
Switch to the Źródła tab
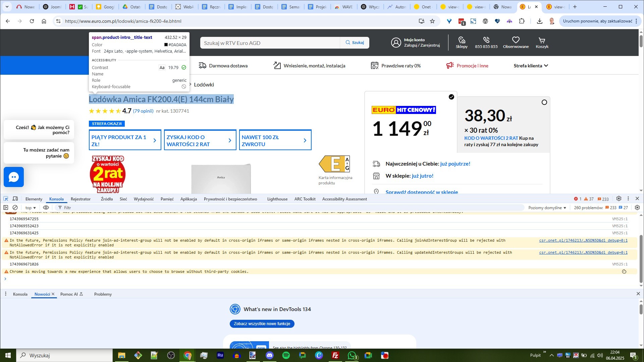(107, 199)
